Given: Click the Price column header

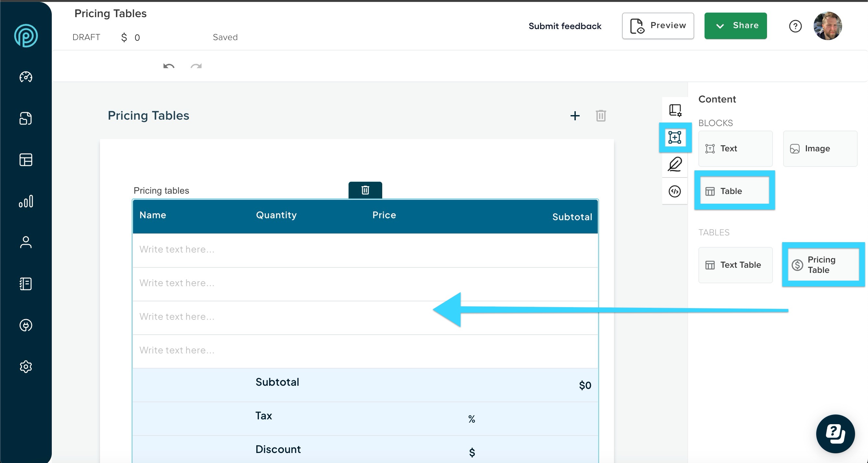Looking at the screenshot, I should tap(384, 215).
